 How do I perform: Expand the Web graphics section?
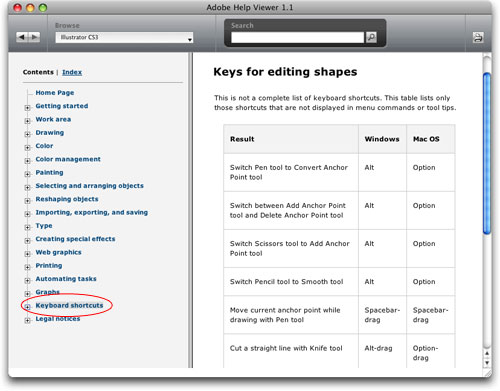(27, 254)
